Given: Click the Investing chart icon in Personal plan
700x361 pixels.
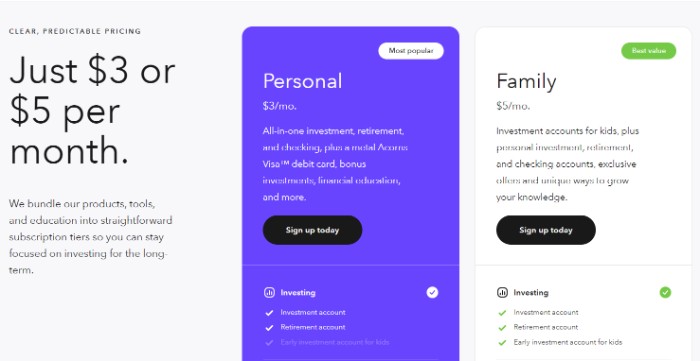Looking at the screenshot, I should [269, 293].
